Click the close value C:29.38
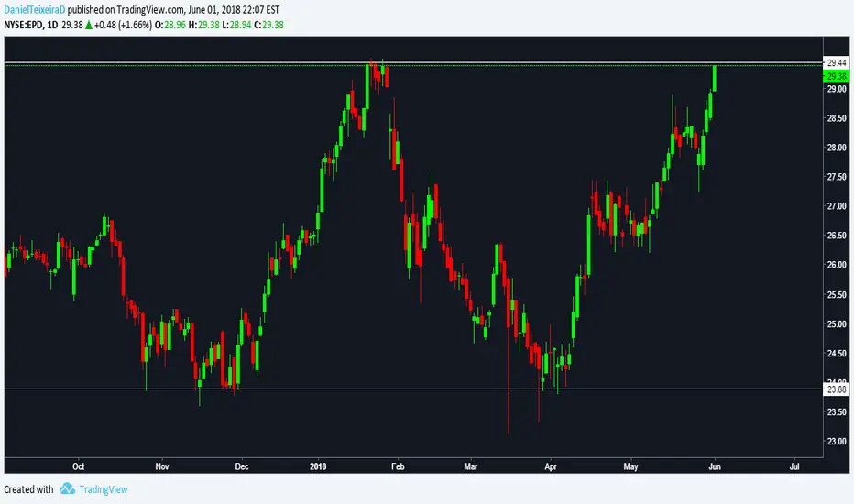 [269, 25]
